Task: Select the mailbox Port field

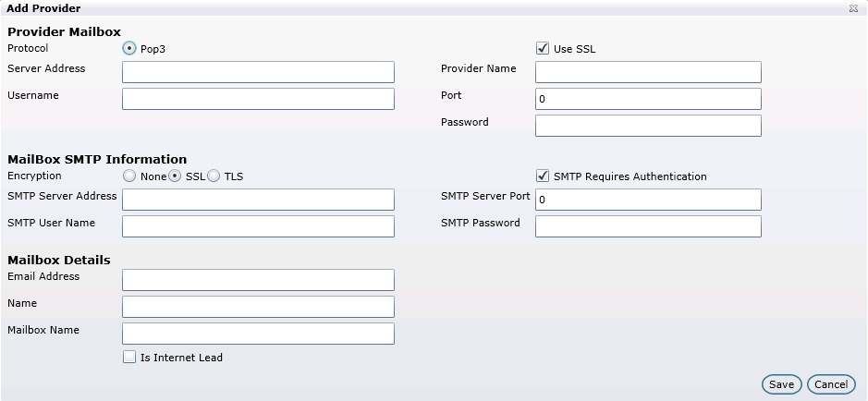Action: (648, 99)
